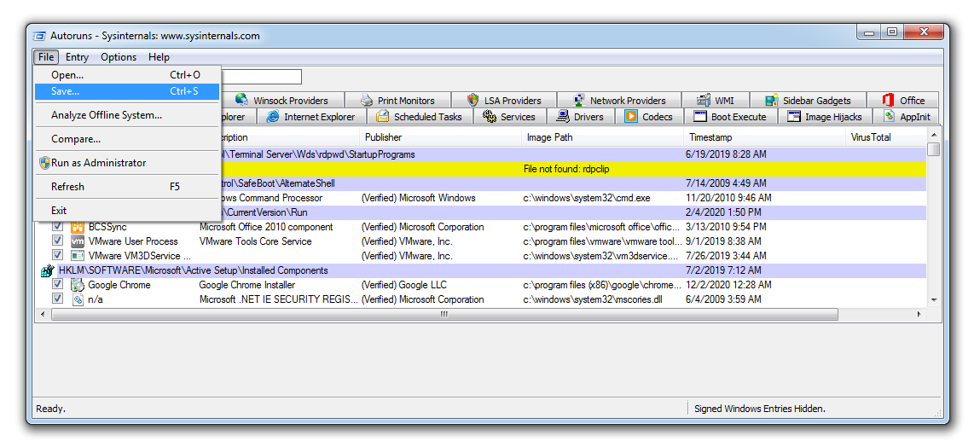Image resolution: width=980 pixels, height=447 pixels.
Task: Choose Exit from the File menu
Action: (x=127, y=210)
